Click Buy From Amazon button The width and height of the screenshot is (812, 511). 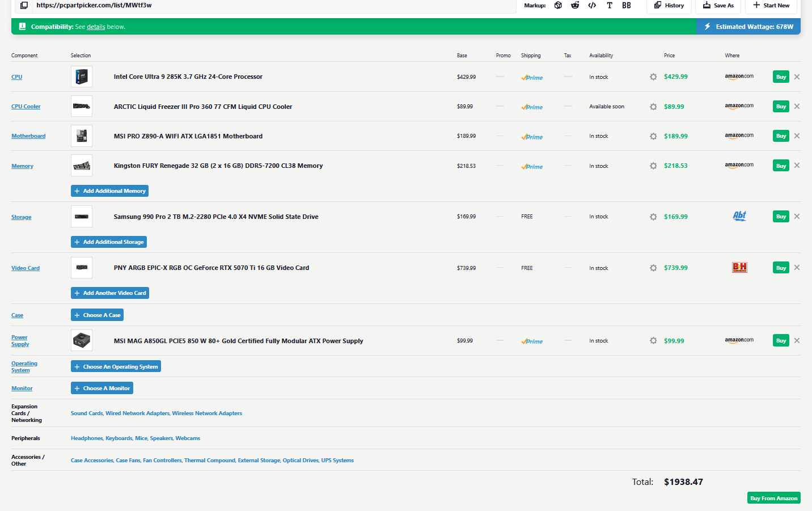[774, 498]
